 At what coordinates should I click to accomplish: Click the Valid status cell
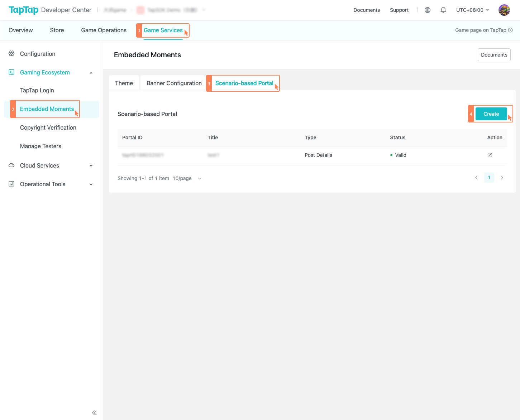tap(398, 155)
